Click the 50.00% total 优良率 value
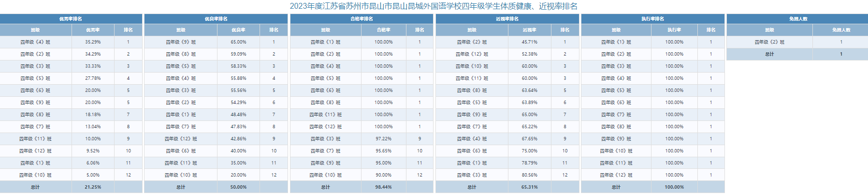This screenshot has width=868, height=194. click(x=238, y=187)
